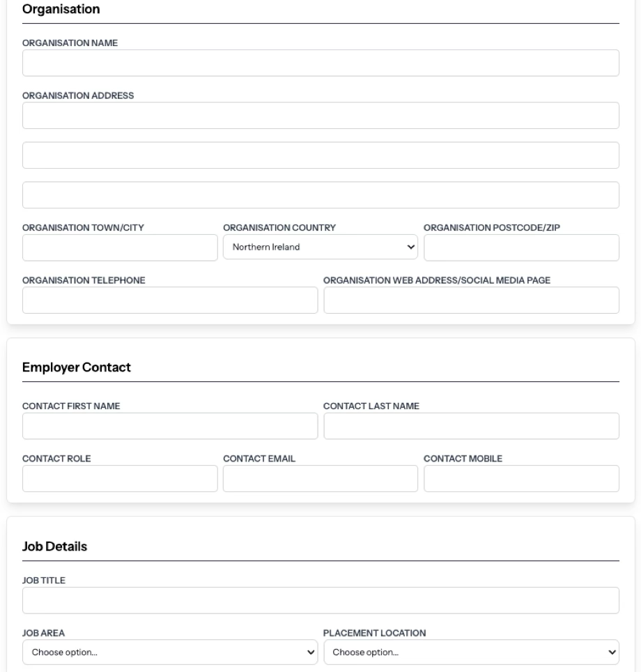The width and height of the screenshot is (641, 672).
Task: Focus the Organisation Telephone field
Action: click(x=170, y=300)
